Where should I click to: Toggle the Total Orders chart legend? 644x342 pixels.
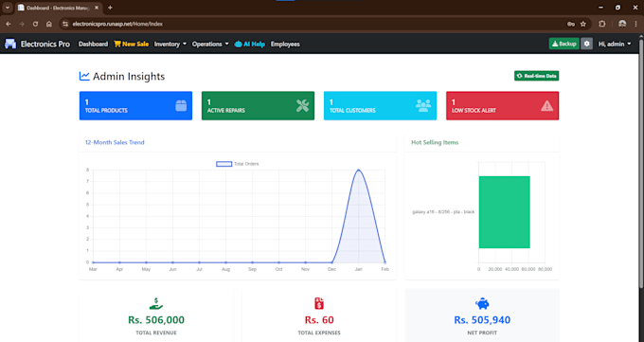[238, 164]
